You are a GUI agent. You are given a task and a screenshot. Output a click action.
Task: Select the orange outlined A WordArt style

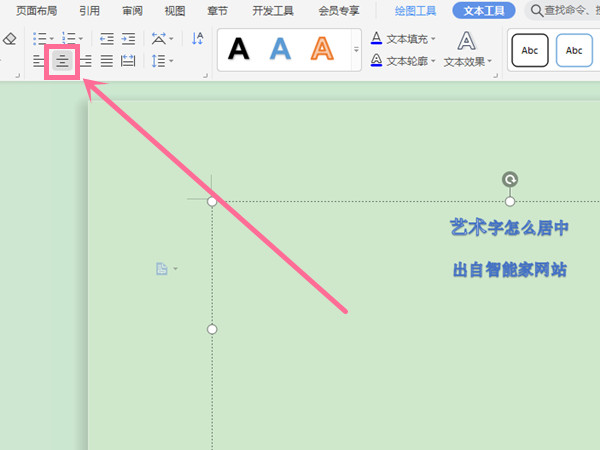point(321,48)
